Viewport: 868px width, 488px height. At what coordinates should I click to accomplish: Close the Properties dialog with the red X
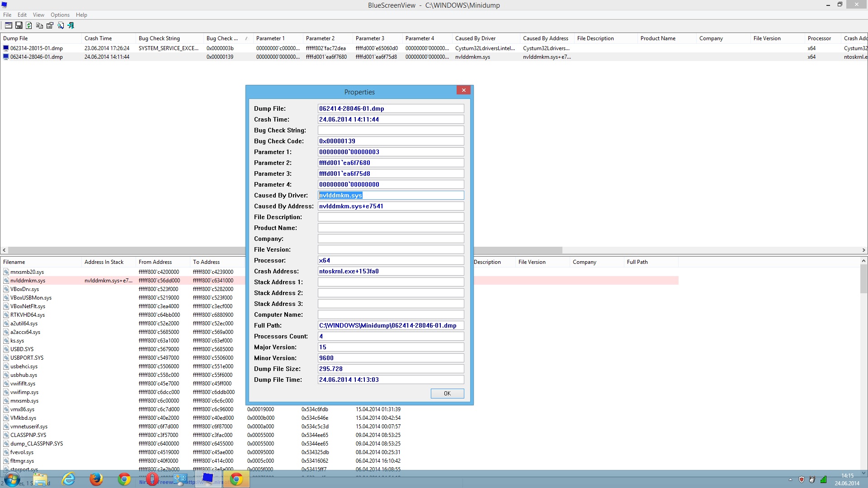pos(463,90)
